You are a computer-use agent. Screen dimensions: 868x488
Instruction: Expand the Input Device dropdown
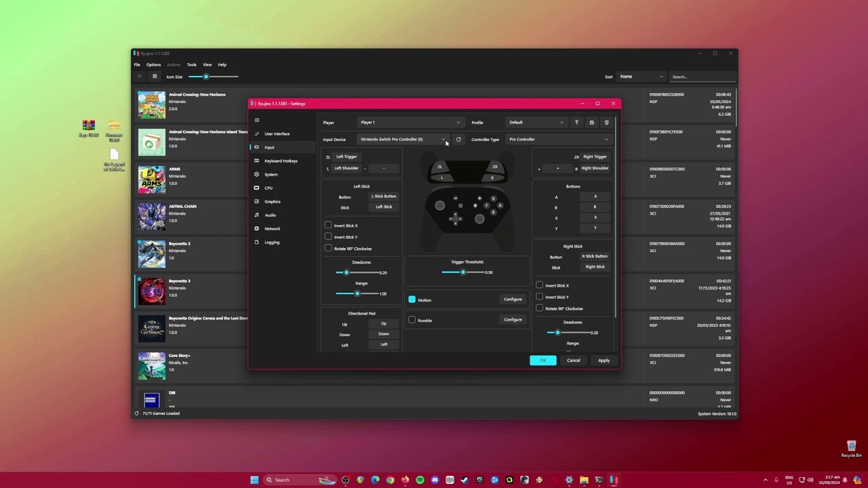403,140
